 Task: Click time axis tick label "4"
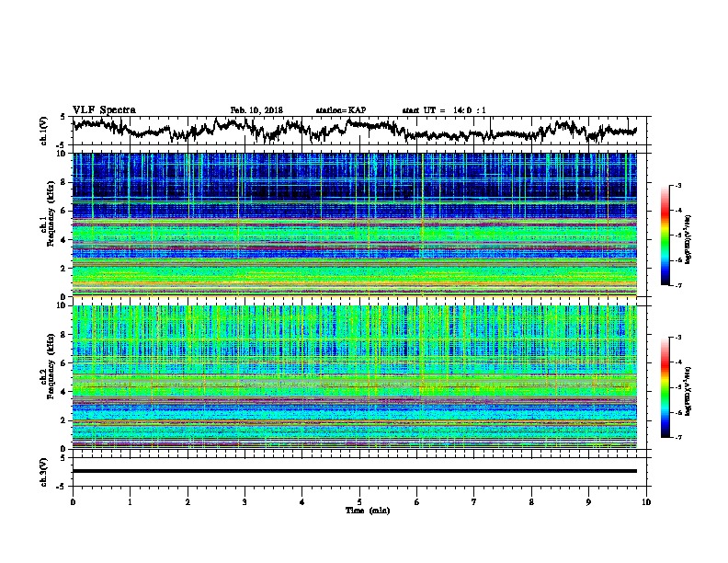[302, 501]
